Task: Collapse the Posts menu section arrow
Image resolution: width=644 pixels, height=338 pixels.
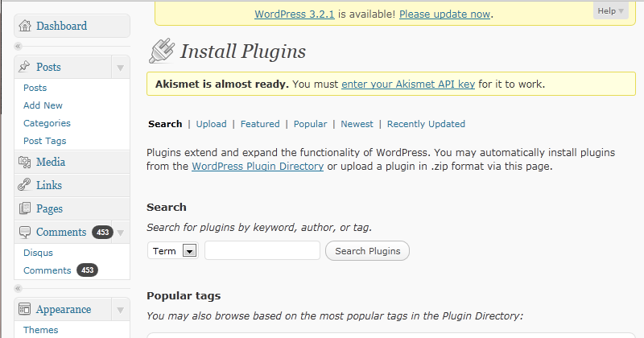Action: (120, 68)
